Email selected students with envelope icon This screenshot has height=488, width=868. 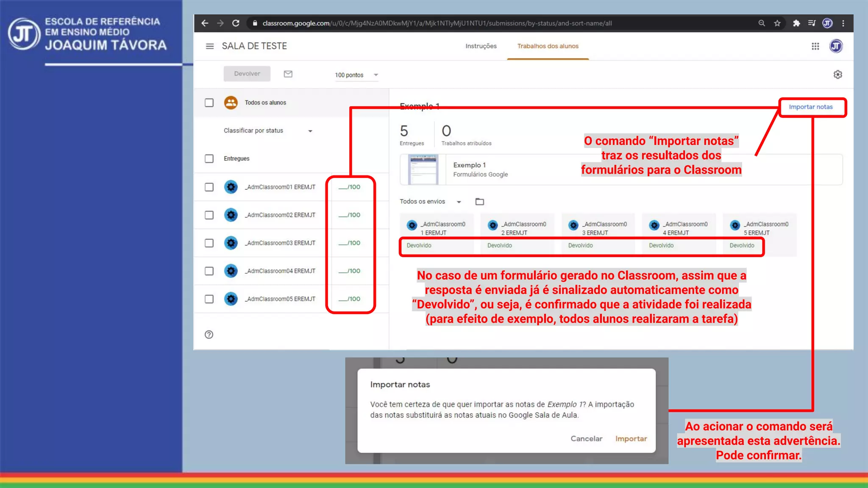click(x=288, y=74)
